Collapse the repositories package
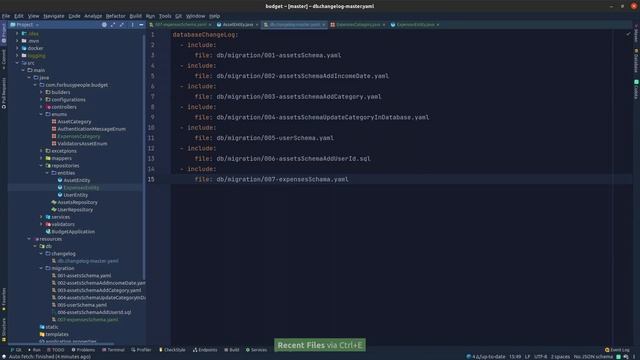This screenshot has height=360, width=640. (x=41, y=166)
